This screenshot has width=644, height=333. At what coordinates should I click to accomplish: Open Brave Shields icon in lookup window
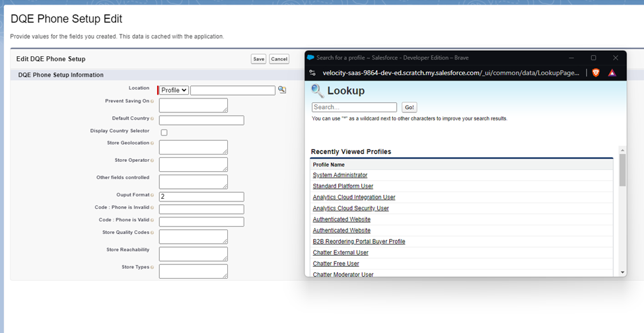coord(596,73)
